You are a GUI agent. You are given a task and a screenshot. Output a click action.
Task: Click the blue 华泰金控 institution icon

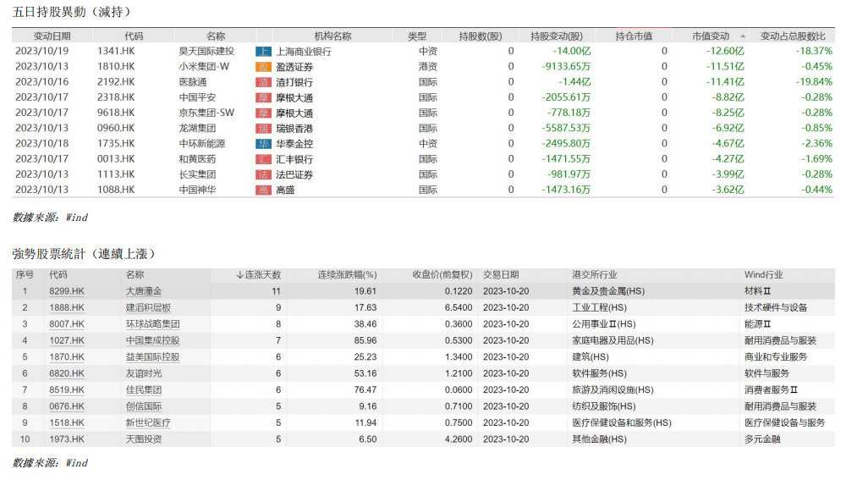pyautogui.click(x=263, y=144)
